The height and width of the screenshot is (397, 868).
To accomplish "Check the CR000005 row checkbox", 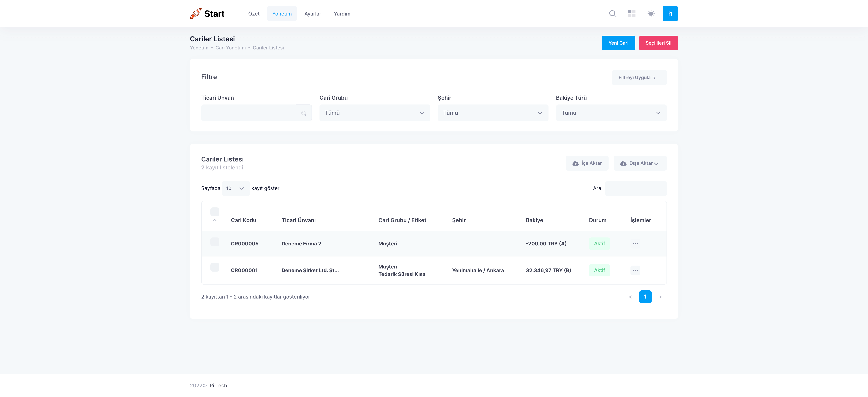I will pos(215,242).
